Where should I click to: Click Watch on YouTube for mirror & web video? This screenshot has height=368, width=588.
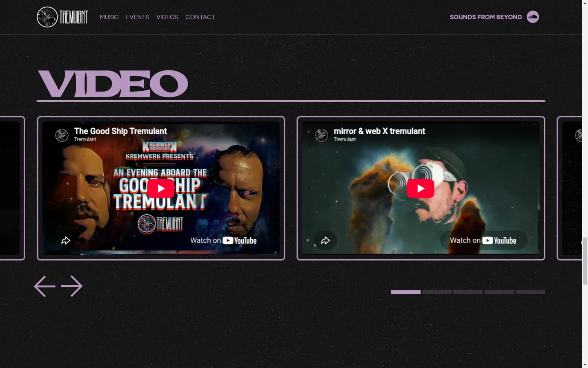(x=483, y=240)
